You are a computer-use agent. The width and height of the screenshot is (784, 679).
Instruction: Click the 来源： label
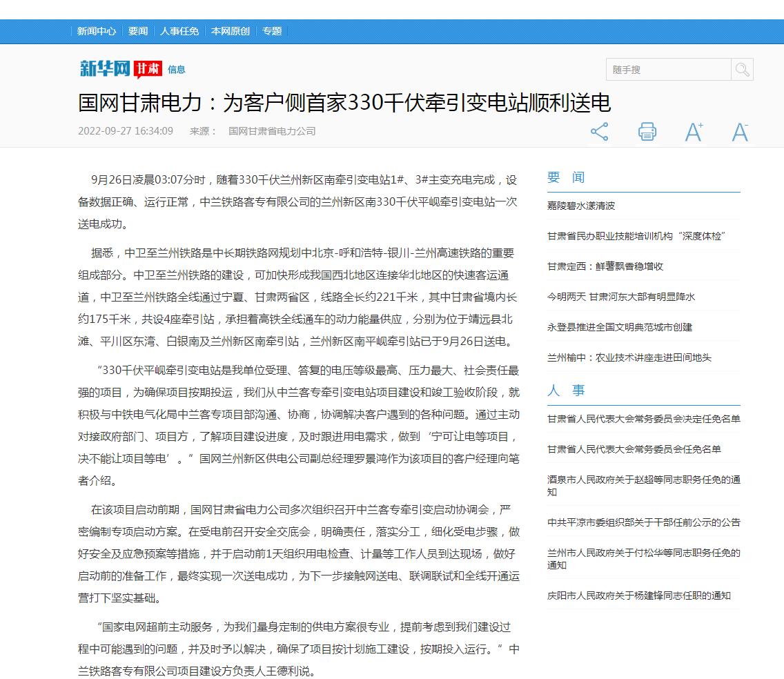pos(203,131)
